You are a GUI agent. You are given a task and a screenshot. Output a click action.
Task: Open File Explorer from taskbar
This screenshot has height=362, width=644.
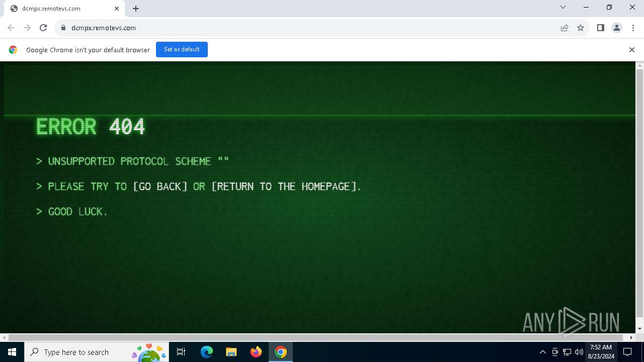coord(231,352)
